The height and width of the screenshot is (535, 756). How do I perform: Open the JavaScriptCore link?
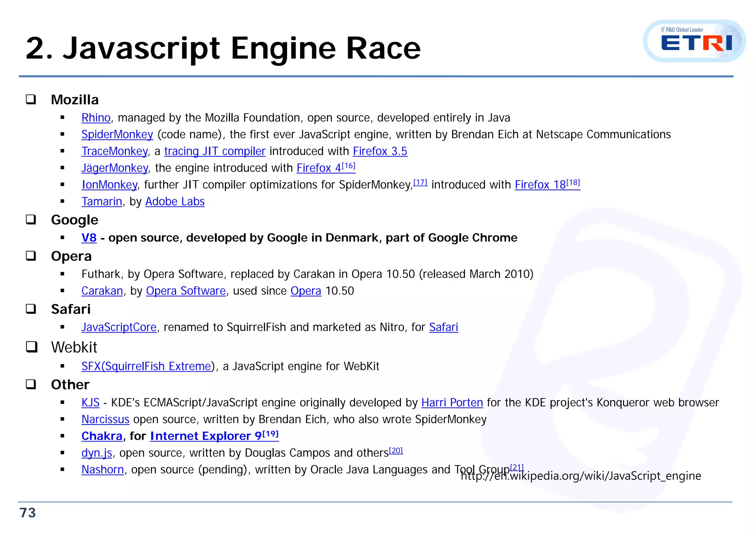pos(119,327)
